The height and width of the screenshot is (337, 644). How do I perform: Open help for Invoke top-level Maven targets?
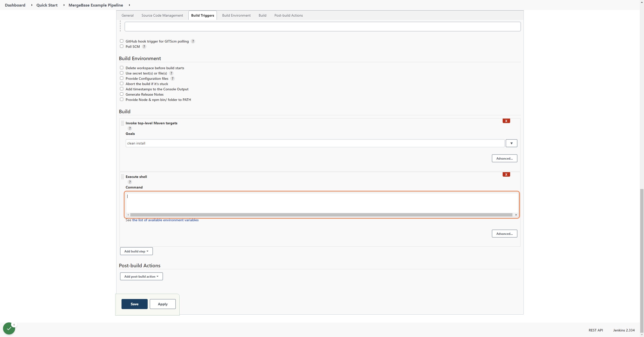pyautogui.click(x=130, y=128)
